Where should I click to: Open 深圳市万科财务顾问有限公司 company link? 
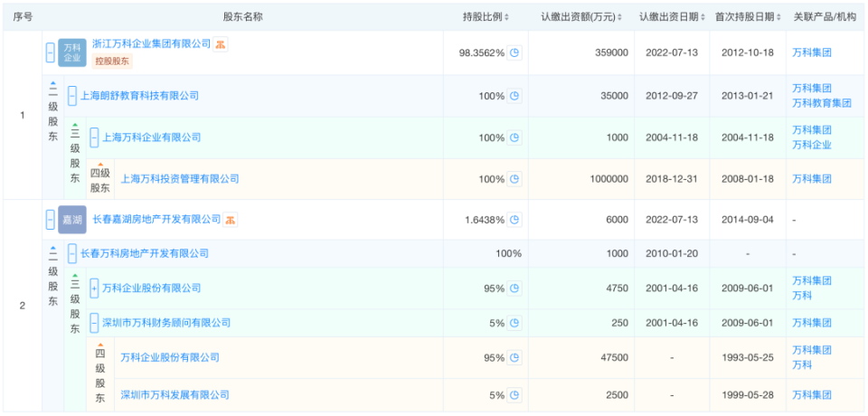tap(166, 323)
